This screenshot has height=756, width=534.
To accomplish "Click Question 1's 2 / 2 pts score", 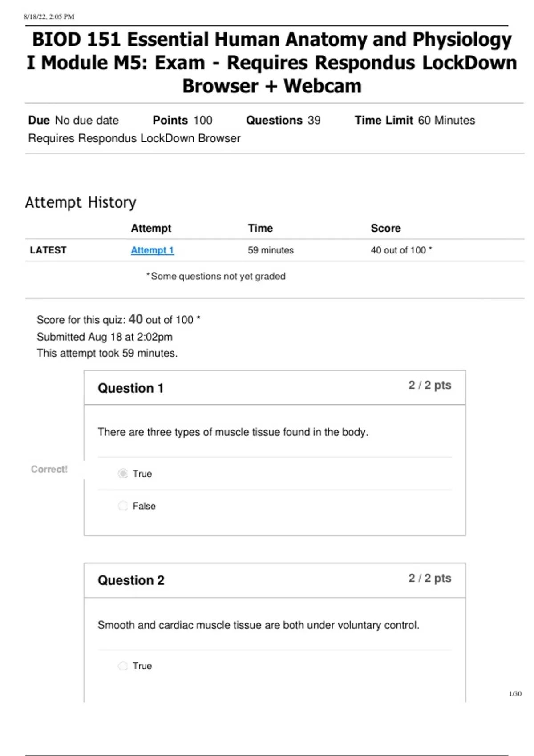I will 429,385.
